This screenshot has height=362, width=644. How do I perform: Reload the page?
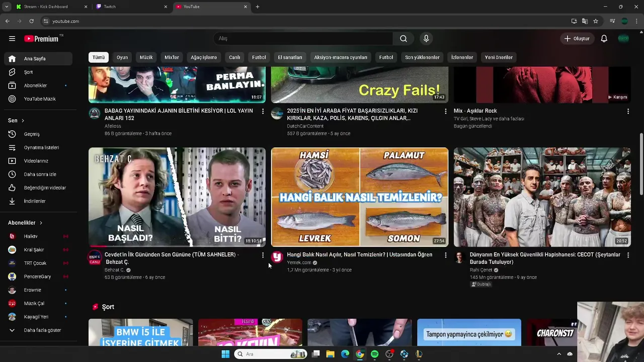[x=31, y=21]
